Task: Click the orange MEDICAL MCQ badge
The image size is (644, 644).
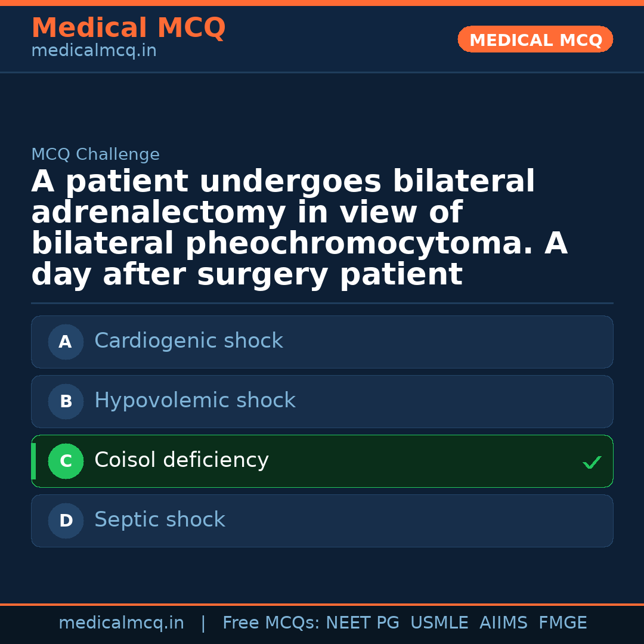Action: [x=535, y=40]
